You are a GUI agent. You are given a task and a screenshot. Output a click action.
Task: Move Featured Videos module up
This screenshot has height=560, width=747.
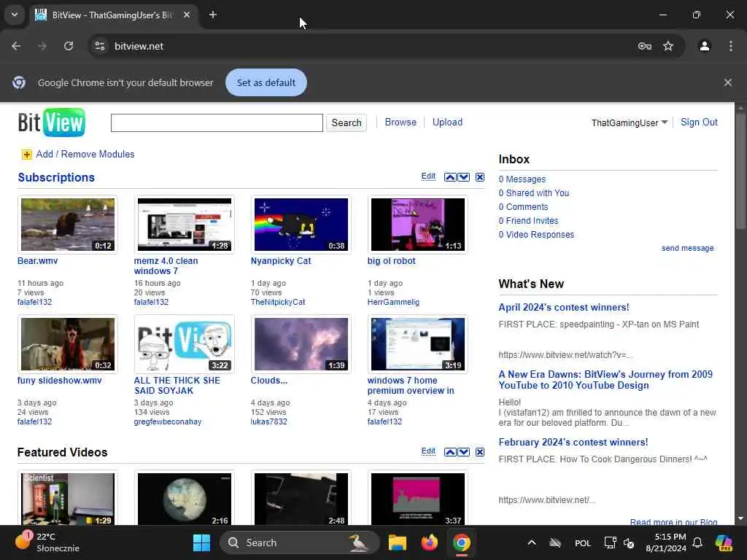tap(450, 452)
